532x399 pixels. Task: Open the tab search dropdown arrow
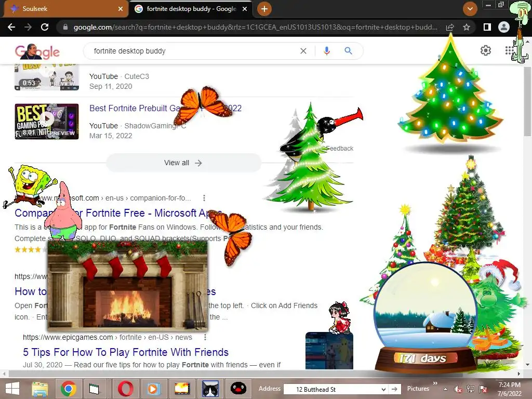tap(470, 9)
